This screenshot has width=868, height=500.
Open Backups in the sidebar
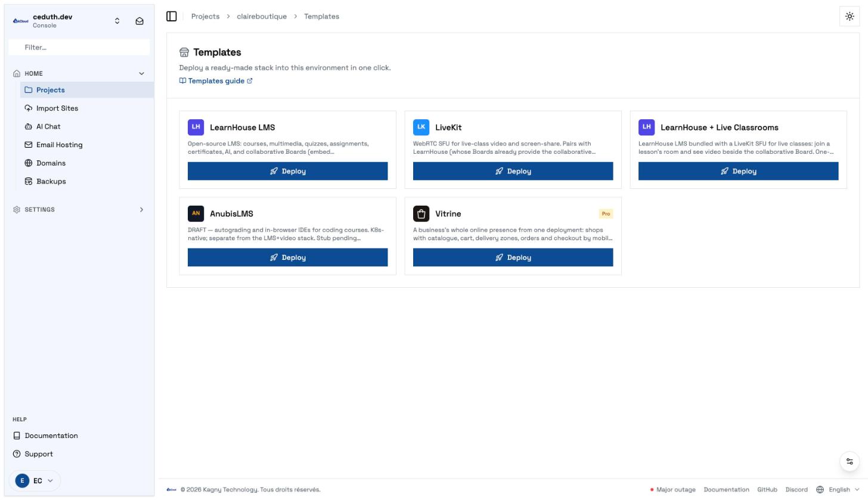87,181
